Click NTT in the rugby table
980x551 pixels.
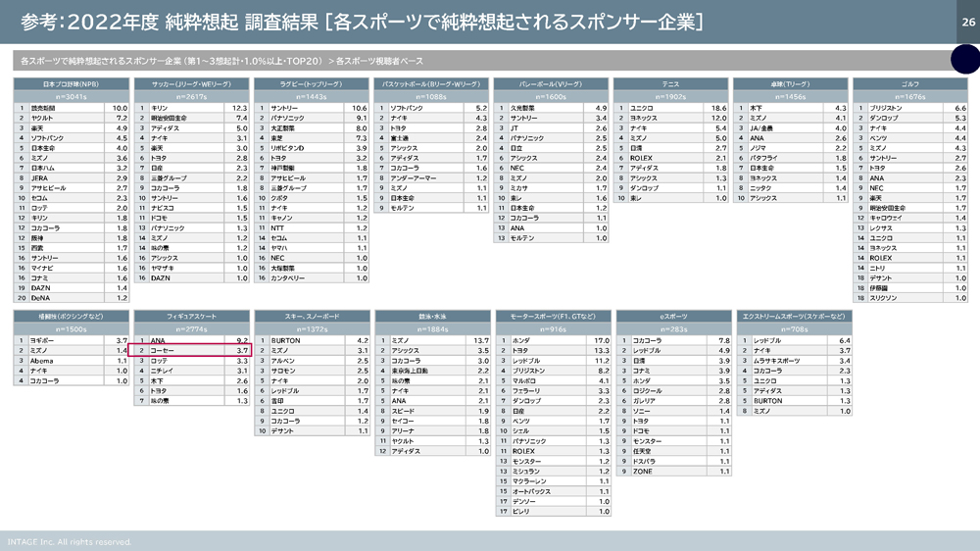tap(277, 228)
